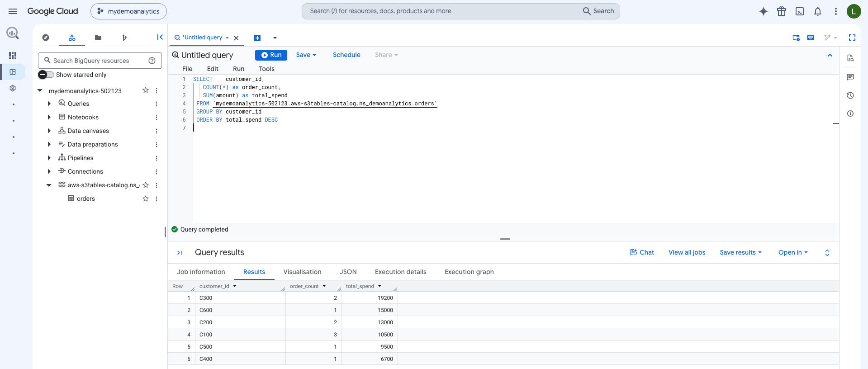Open more actions for orders table

pos(157,199)
